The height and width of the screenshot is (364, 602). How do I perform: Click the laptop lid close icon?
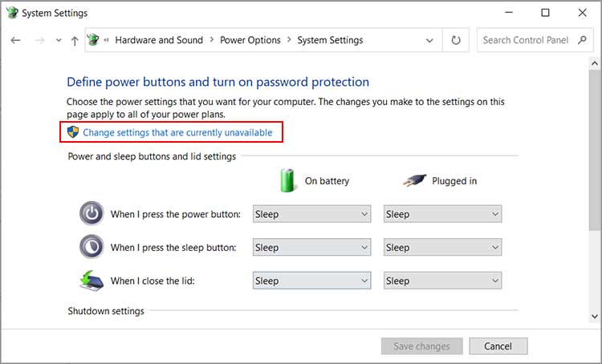pyautogui.click(x=92, y=280)
